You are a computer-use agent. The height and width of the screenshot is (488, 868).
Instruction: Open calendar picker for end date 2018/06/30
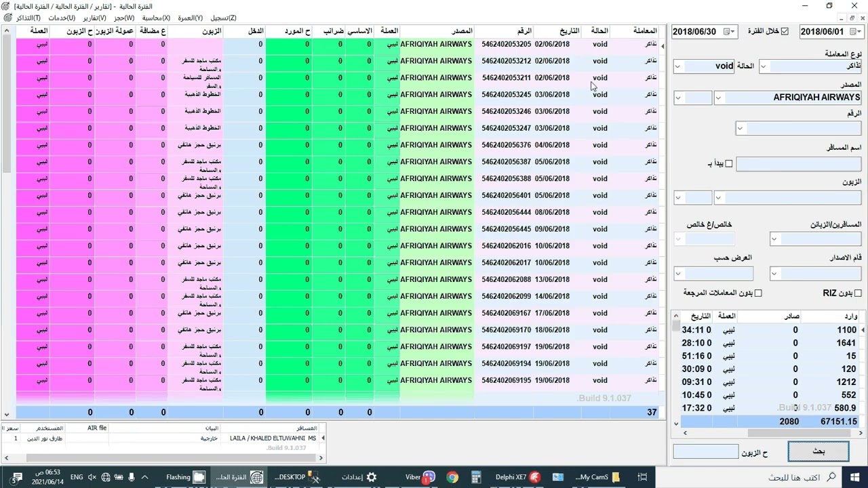tap(729, 31)
